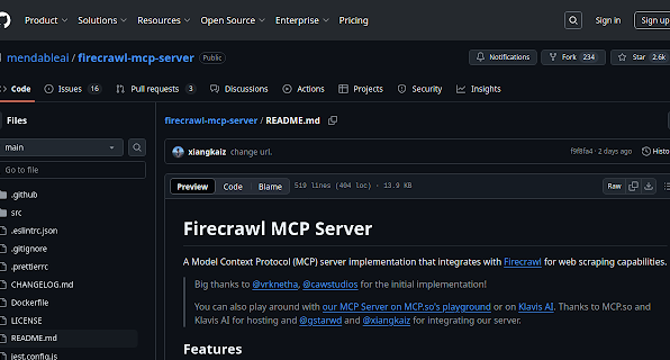
Task: Open the @vrknetha profile link
Action: (x=275, y=284)
